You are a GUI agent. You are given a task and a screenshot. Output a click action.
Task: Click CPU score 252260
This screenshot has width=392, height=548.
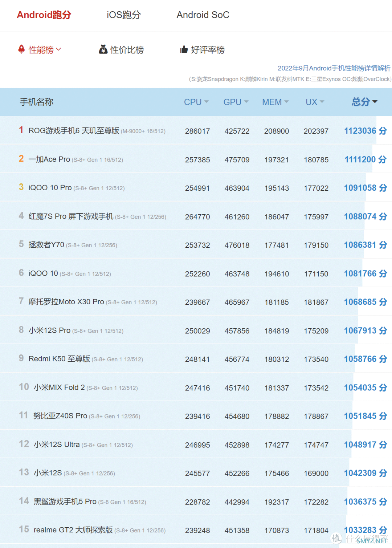point(197,274)
